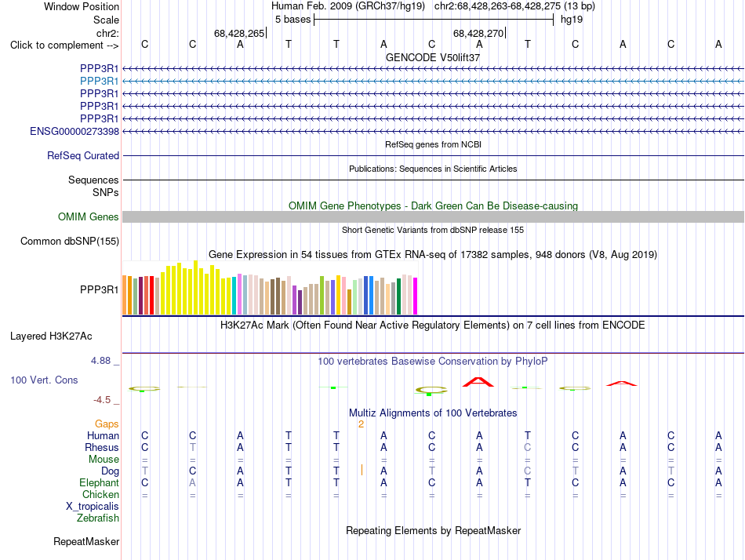Screen dimensions: 745x560
Task: Open the OMIM Genes track label
Action: [88, 216]
